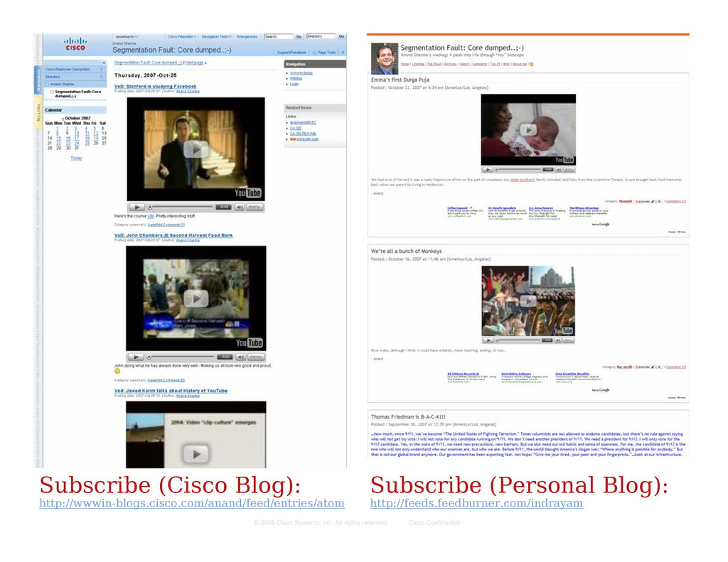The image size is (728, 562).
Task: Open About me in personal blog nav
Action: coord(520,64)
